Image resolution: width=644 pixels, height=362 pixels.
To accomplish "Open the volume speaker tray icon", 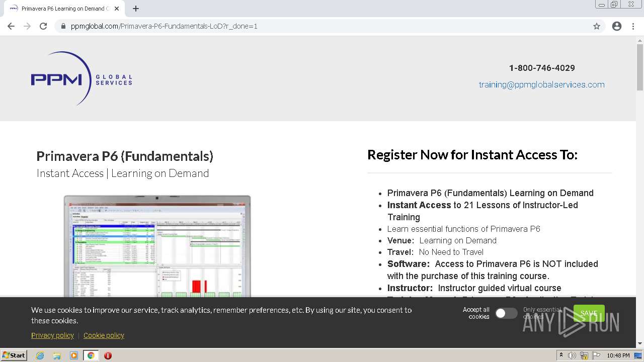I will click(572, 355).
